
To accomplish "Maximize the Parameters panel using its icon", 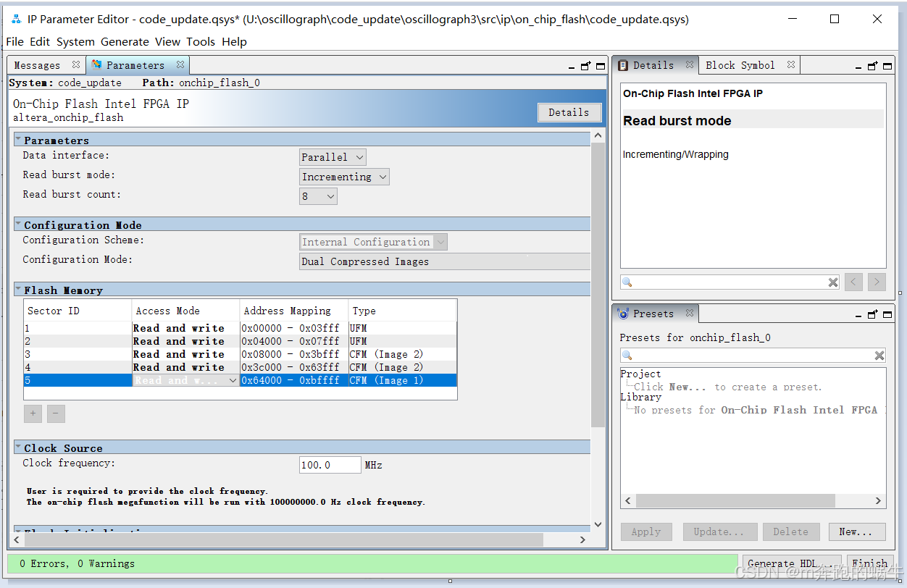I will point(601,65).
